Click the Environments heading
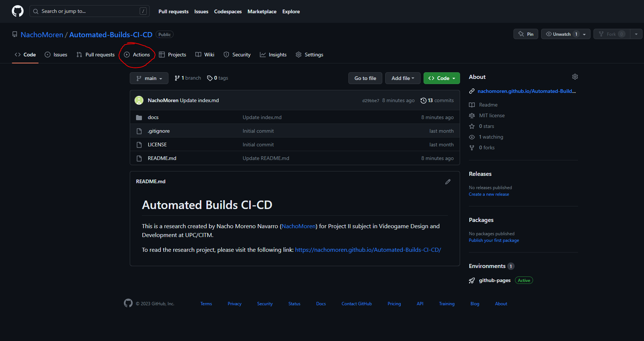This screenshot has width=644, height=341. point(487,266)
